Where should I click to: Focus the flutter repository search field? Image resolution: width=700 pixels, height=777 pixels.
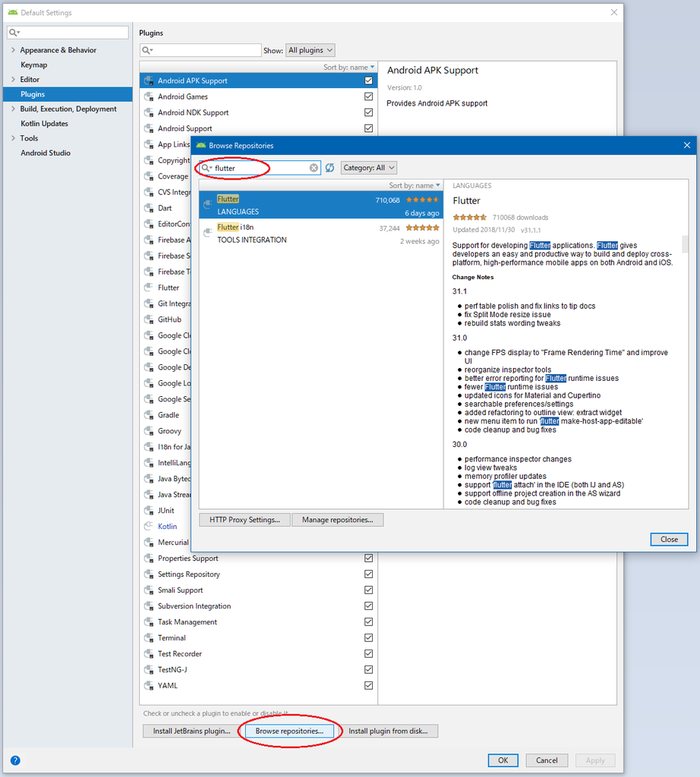point(260,168)
